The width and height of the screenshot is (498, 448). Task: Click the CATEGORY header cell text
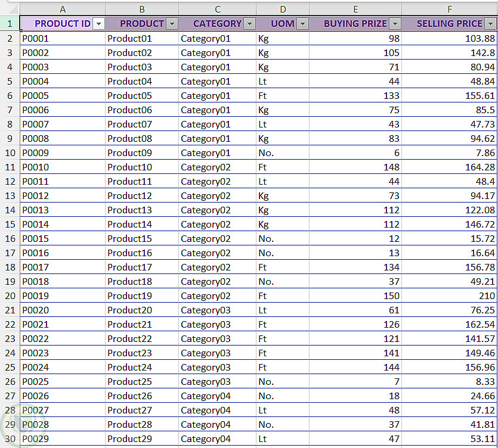217,24
